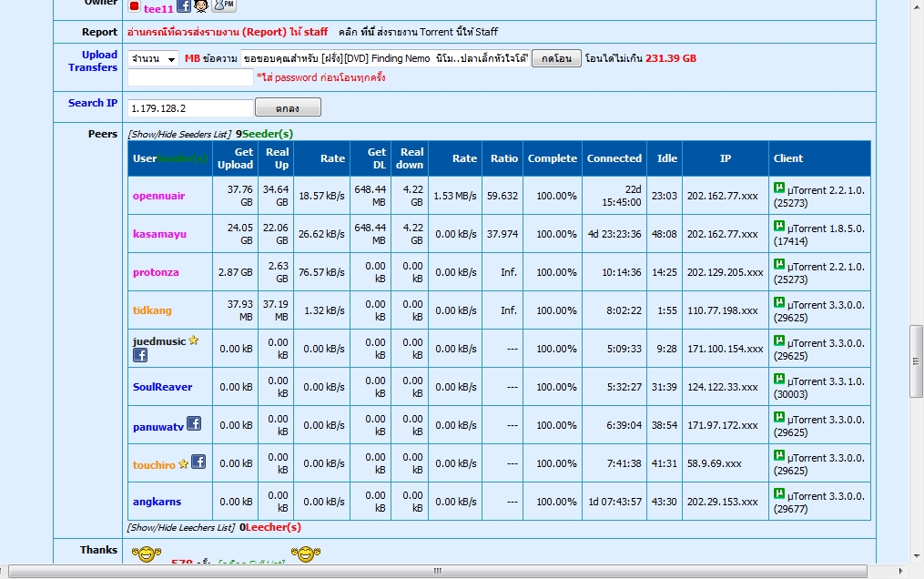Click the left smiley icon in the Thanks row
This screenshot has width=924, height=579.
pos(147,554)
